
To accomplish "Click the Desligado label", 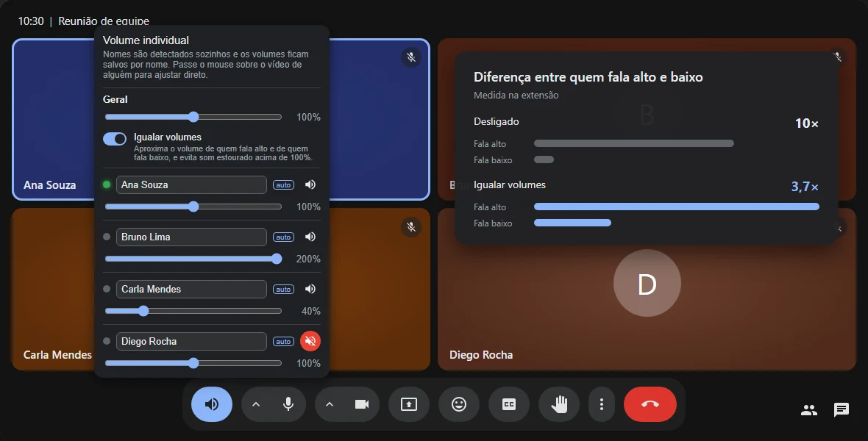I will click(x=497, y=122).
